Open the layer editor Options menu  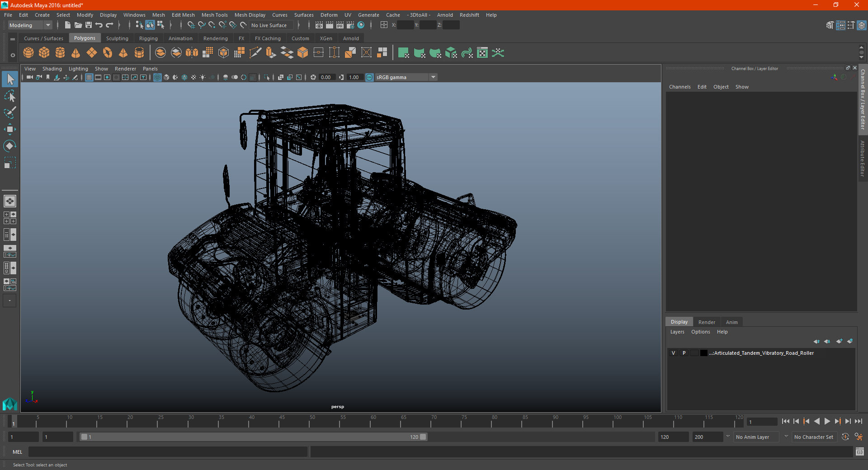click(x=700, y=332)
